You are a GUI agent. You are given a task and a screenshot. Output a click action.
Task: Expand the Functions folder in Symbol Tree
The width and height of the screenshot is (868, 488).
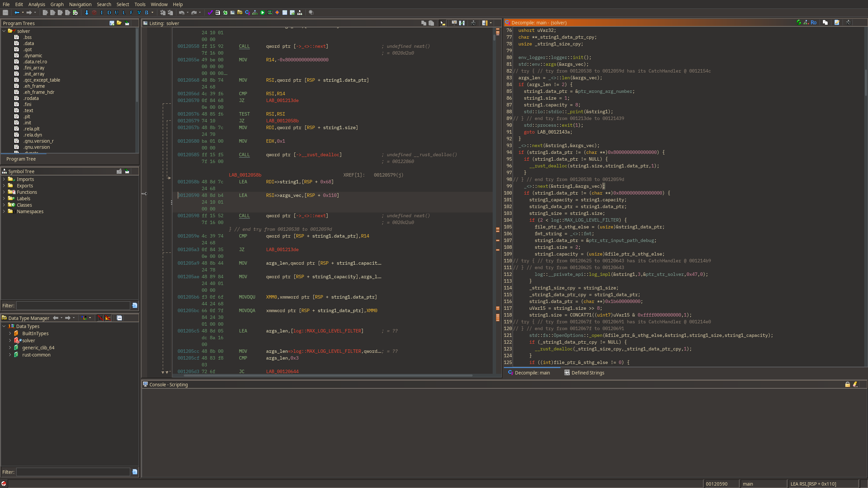coord(4,192)
